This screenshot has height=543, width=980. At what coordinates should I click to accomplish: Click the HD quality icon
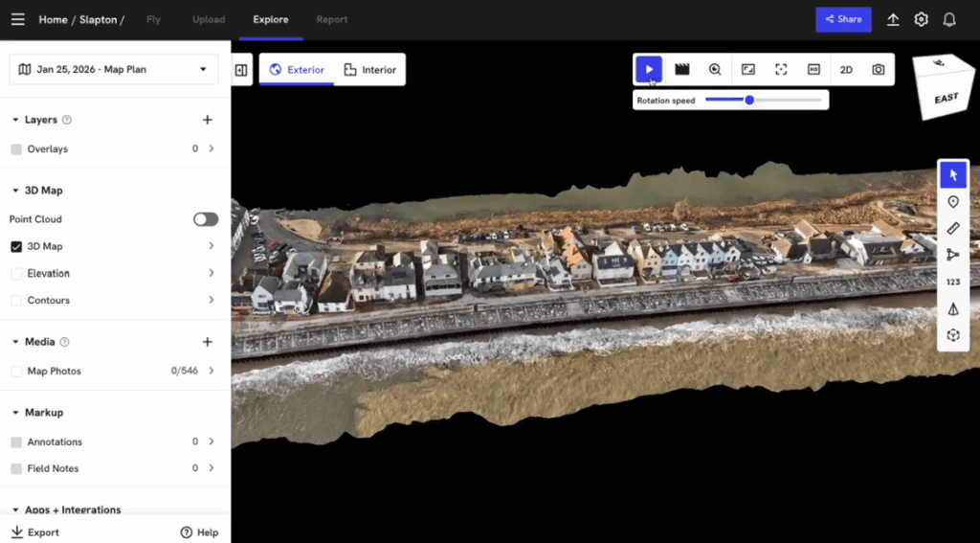point(813,69)
